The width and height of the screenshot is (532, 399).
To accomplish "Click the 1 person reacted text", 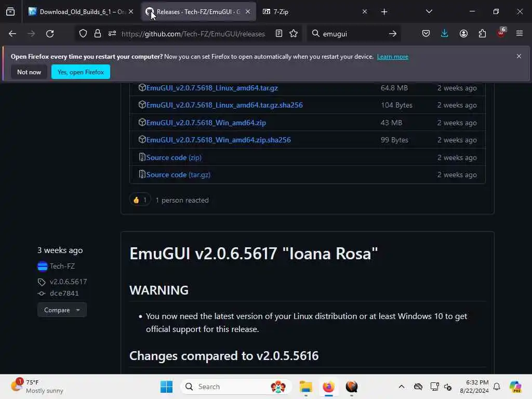I will (182, 200).
